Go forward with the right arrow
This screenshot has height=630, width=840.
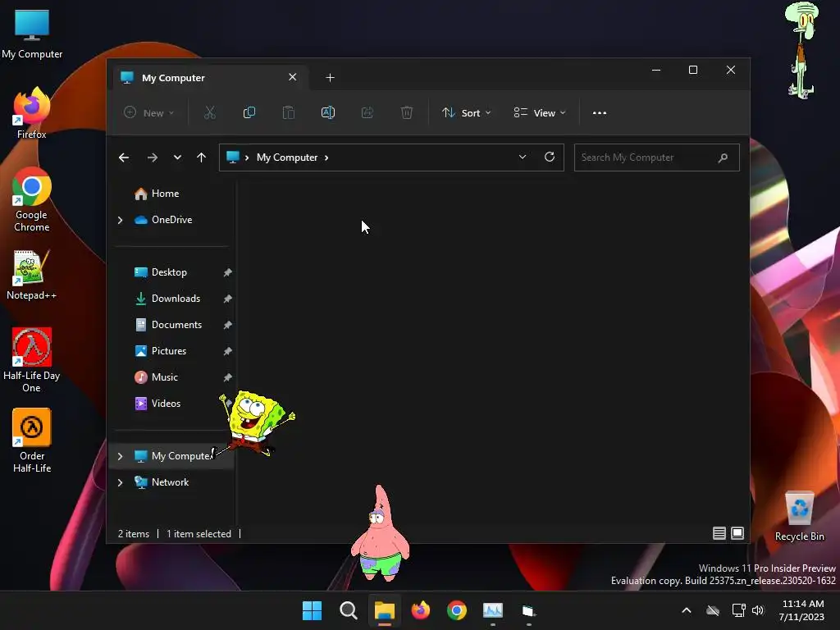point(152,157)
